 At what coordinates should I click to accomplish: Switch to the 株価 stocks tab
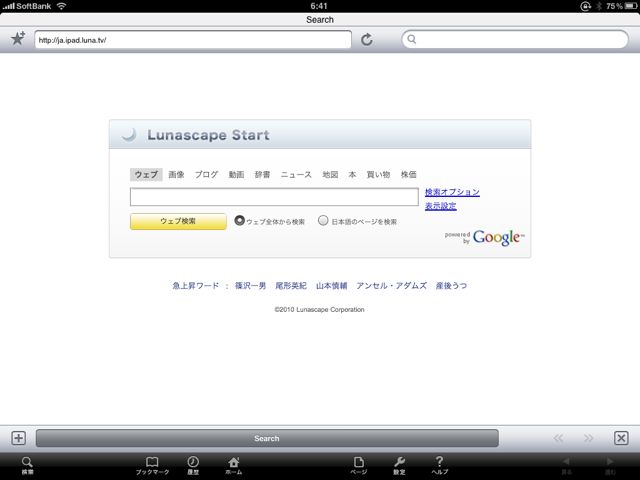tap(409, 175)
